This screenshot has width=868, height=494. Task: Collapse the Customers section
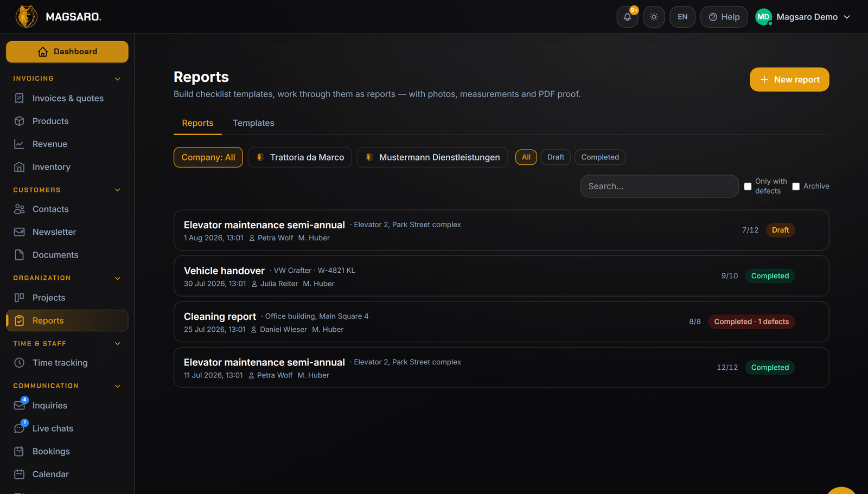(x=118, y=190)
